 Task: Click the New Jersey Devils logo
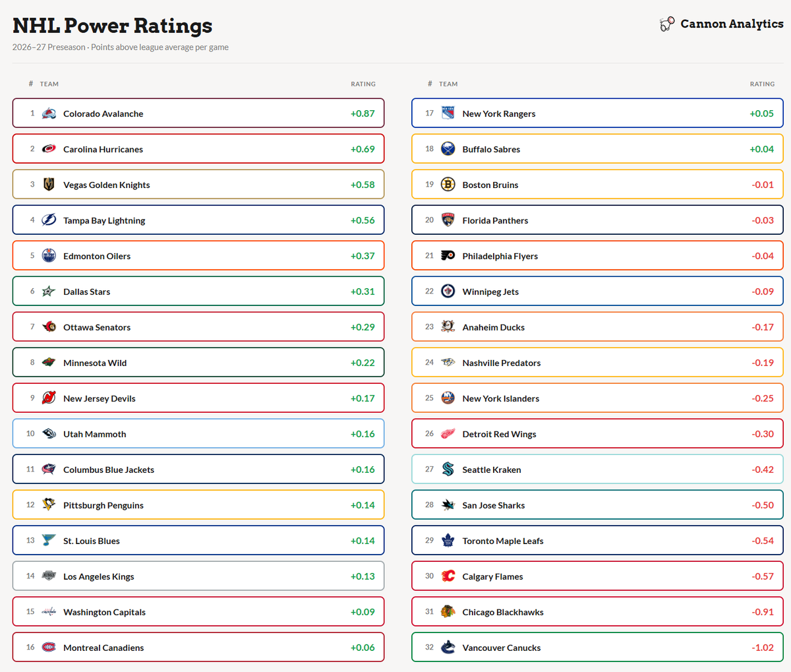click(x=49, y=398)
